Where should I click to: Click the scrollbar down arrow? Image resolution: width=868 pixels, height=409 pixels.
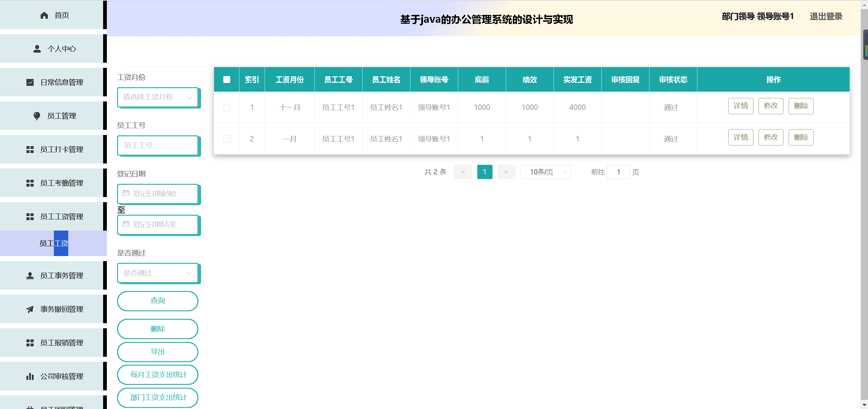864,405
